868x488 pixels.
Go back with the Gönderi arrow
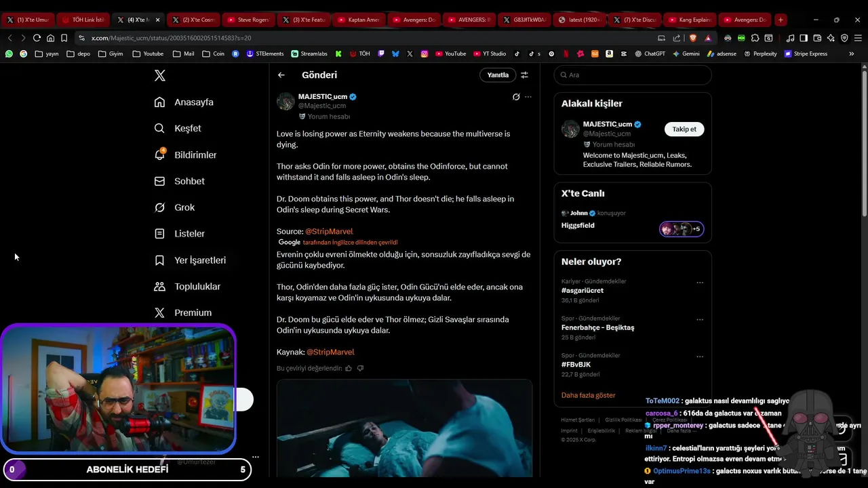281,75
